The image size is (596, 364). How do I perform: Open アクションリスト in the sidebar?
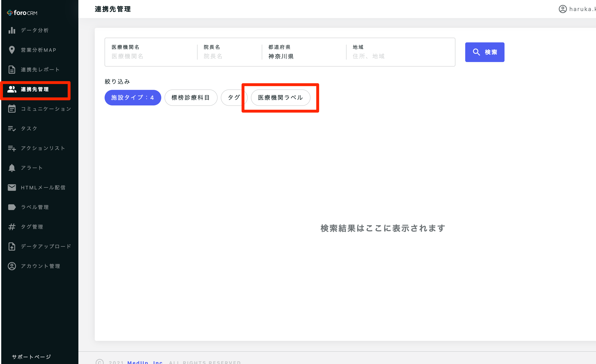click(x=43, y=148)
